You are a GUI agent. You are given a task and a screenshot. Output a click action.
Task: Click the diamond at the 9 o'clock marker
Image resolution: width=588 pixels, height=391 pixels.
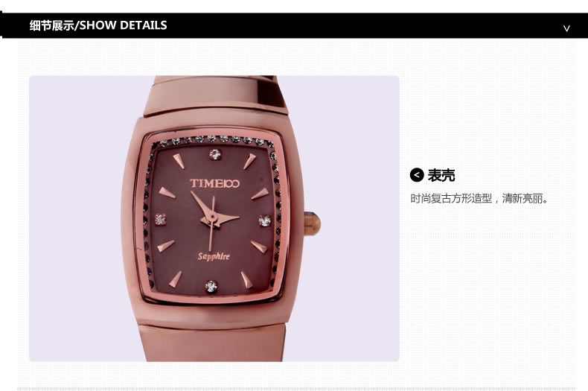click(161, 219)
